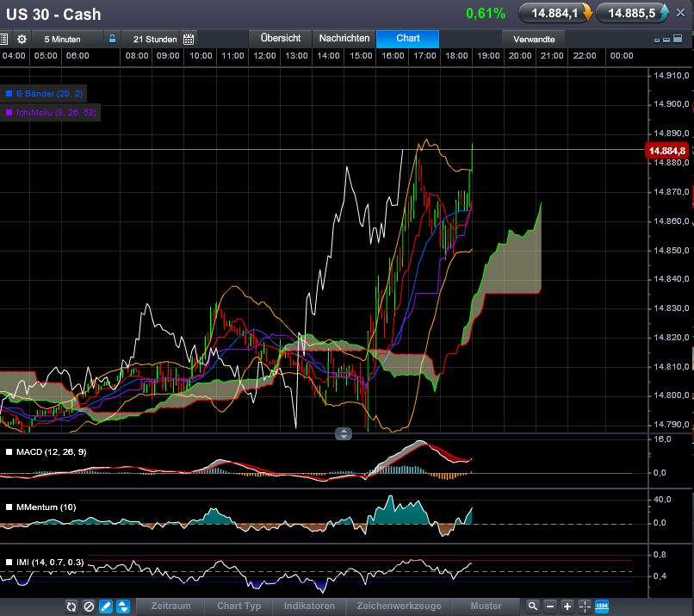Click the IMI 0,8 scale value
This screenshot has height=616, width=694.
[x=660, y=555]
